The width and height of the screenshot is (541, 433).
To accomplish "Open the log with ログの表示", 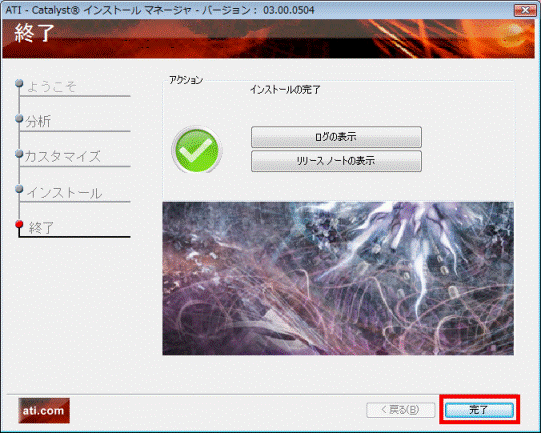I will tap(336, 137).
